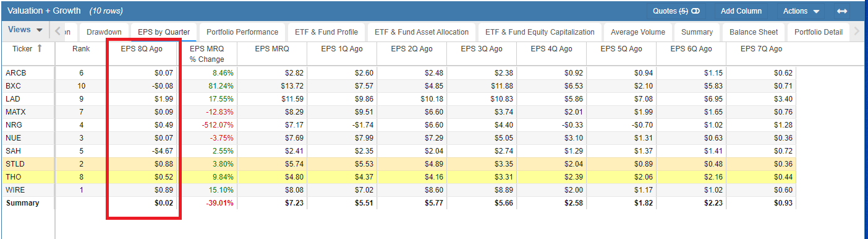Click the EPS 8Q Ago column header
Viewport: 868px width, 239px height.
142,49
